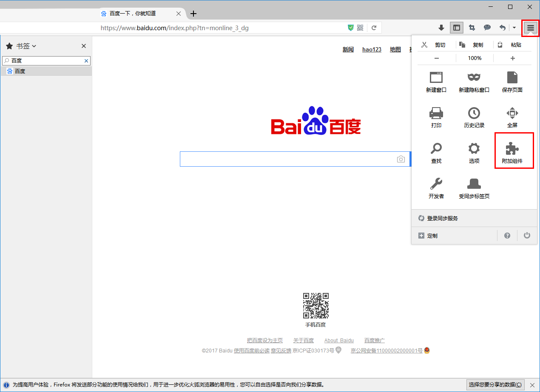Screen dimensions: 540x392
Task: Enter 全屏 (Full Screen) mode
Action: [x=512, y=117]
